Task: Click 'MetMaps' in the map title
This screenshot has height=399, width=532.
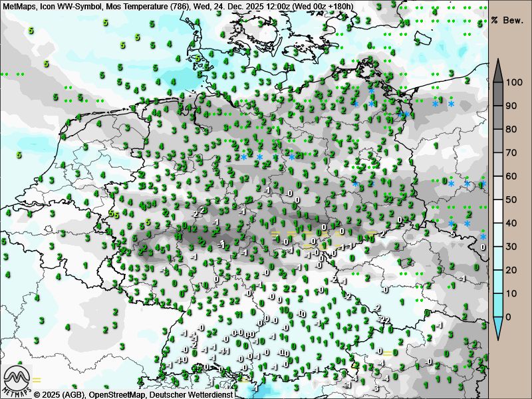Action: 19,6
